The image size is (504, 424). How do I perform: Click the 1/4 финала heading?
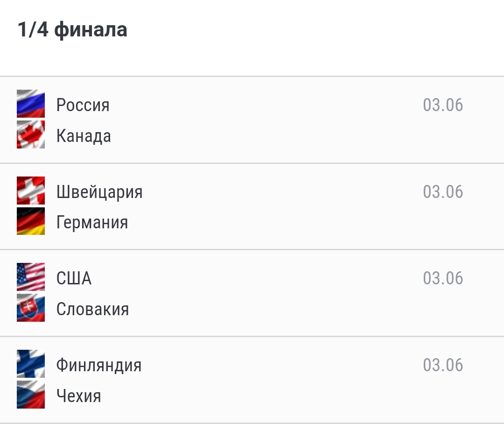72,29
